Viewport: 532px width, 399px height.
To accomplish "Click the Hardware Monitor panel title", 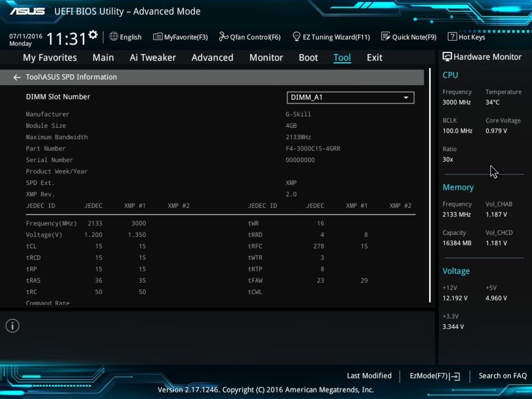I will tap(487, 57).
